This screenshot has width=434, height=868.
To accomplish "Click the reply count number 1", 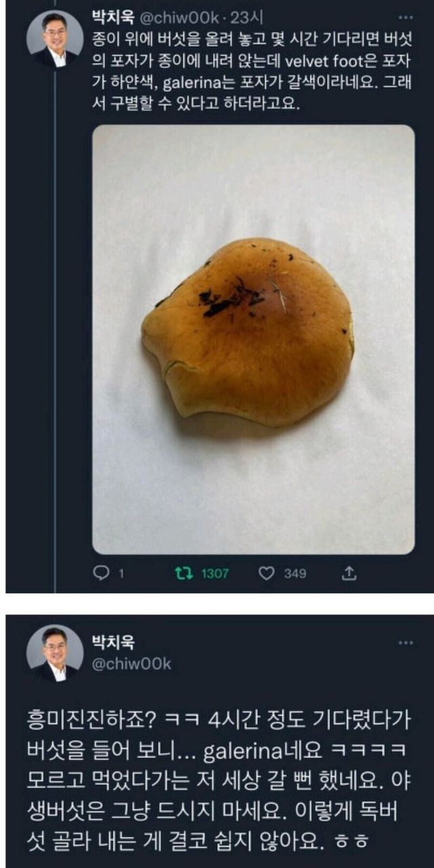I will click(121, 574).
